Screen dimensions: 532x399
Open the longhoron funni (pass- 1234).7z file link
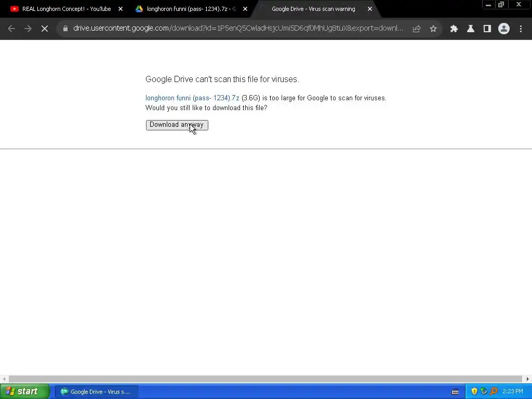[x=192, y=98]
